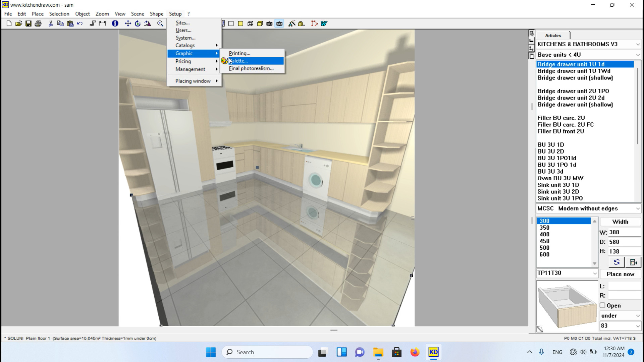The height and width of the screenshot is (362, 644).
Task: Toggle the Open checkbox
Action: (602, 305)
